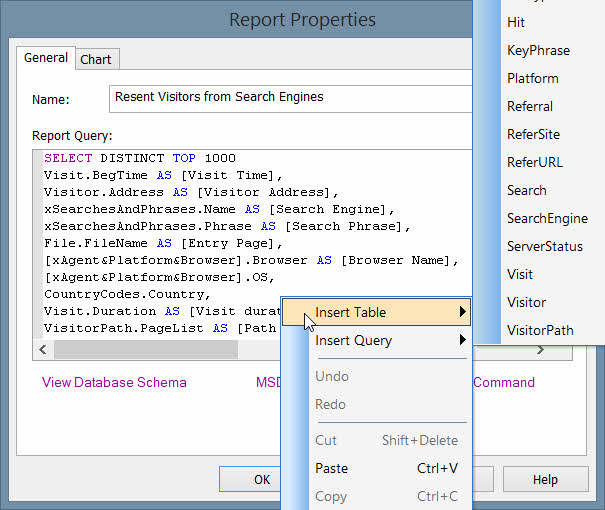The image size is (605, 510).
Task: Click the Visitor.Address query line
Action: click(x=191, y=192)
